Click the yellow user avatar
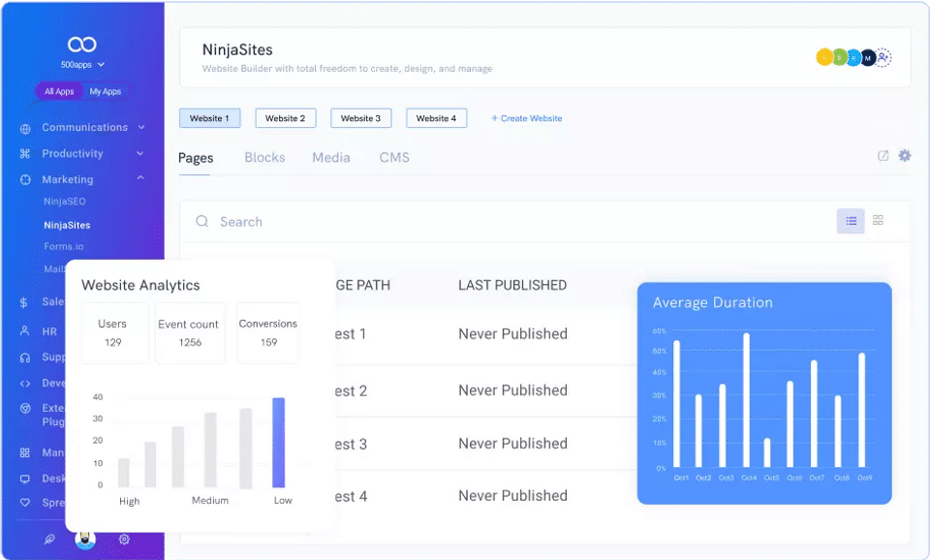930x560 pixels. point(824,57)
